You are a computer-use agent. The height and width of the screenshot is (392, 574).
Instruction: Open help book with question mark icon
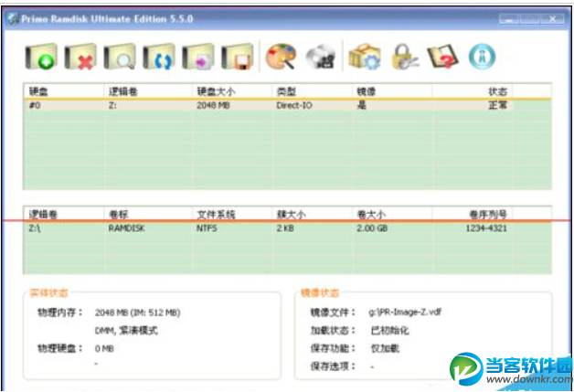(442, 57)
